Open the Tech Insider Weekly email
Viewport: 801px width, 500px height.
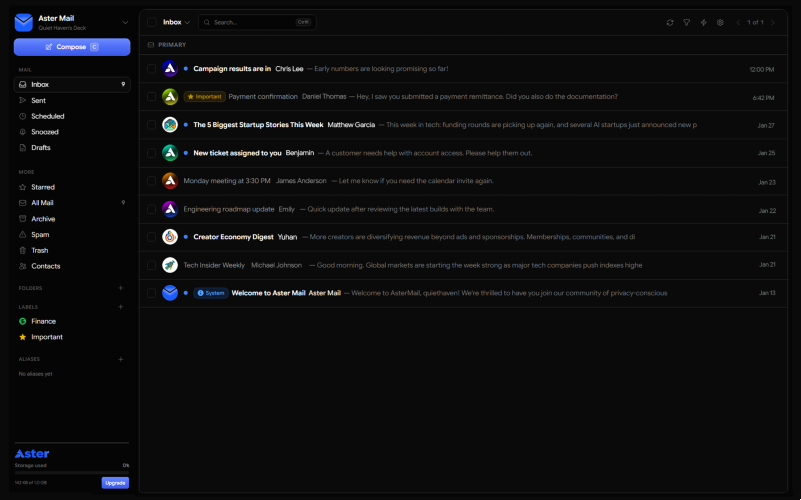[463, 265]
